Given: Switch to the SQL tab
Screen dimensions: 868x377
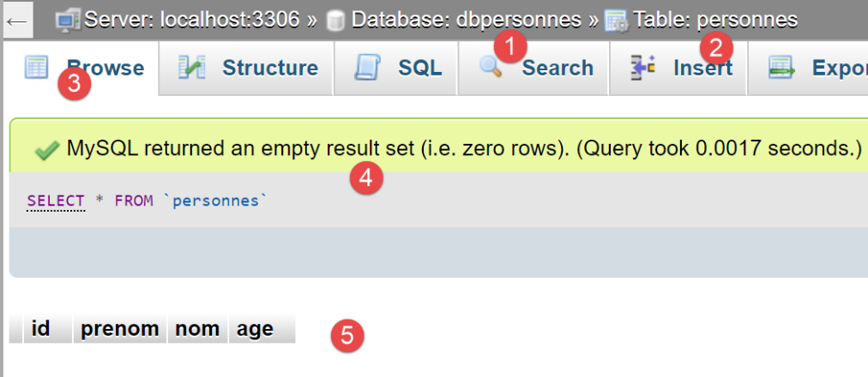Looking at the screenshot, I should [419, 68].
